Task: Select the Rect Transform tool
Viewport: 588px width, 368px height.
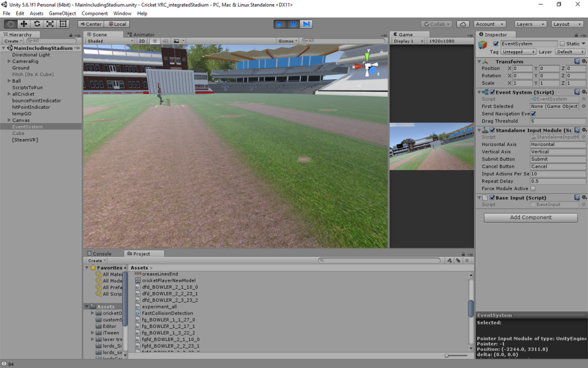Action: 63,24
